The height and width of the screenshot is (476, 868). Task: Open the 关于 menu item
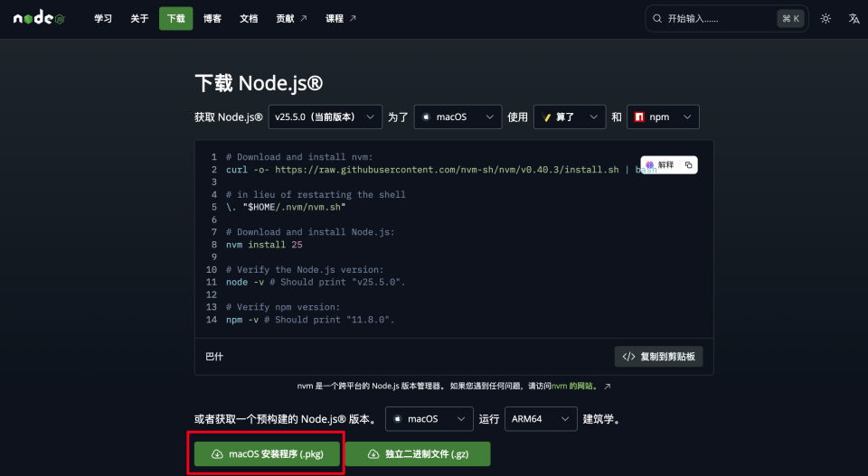coord(139,19)
